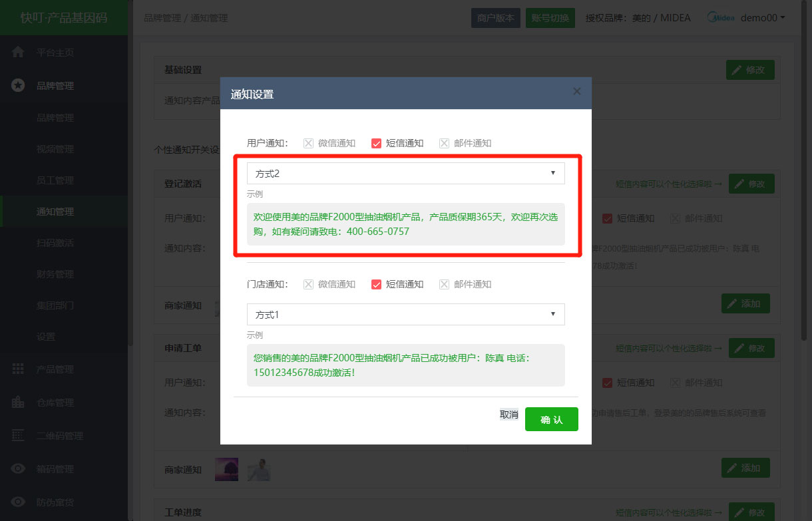Expand 二维码管理 in the sidebar
The image size is (812, 521).
[64, 436]
